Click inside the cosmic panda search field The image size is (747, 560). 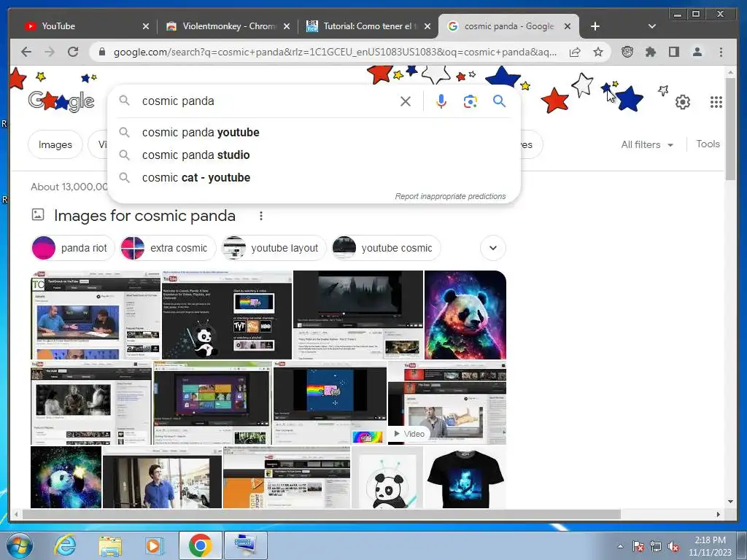267,101
